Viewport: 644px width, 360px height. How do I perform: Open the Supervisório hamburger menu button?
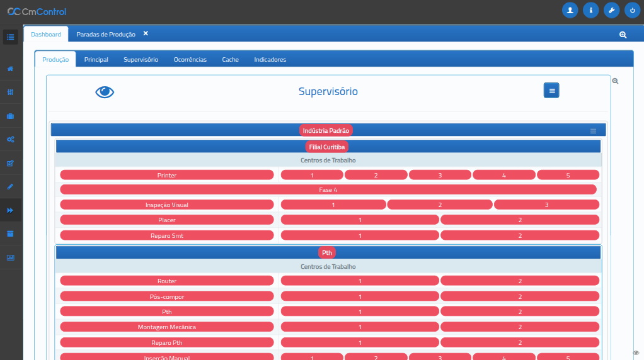click(x=551, y=91)
